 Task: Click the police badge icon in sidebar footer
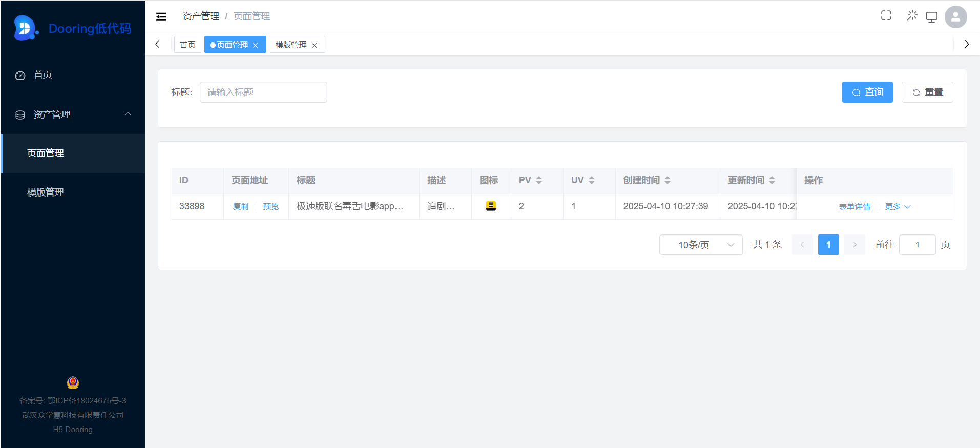pyautogui.click(x=73, y=382)
